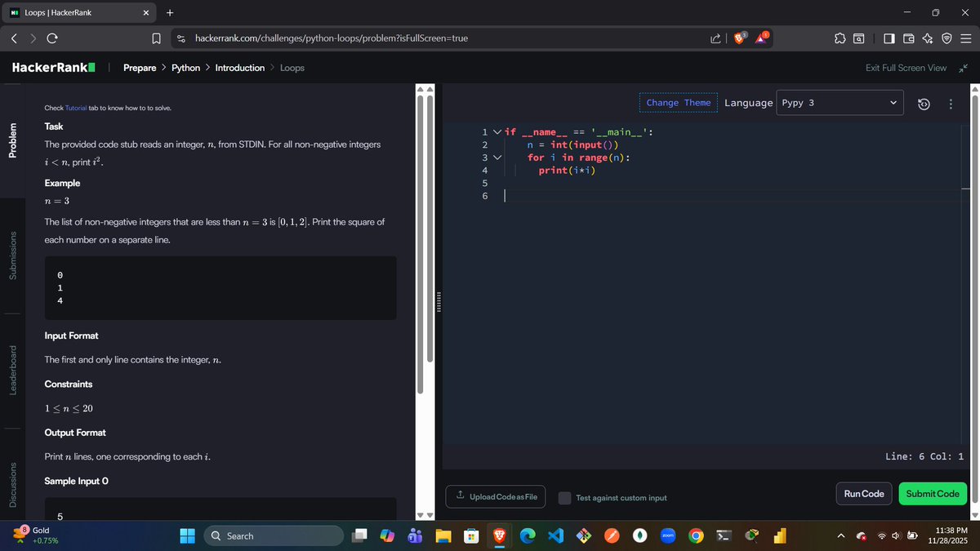Image resolution: width=980 pixels, height=551 pixels.
Task: Open the Brave sidebar toggle icon
Action: point(889,38)
